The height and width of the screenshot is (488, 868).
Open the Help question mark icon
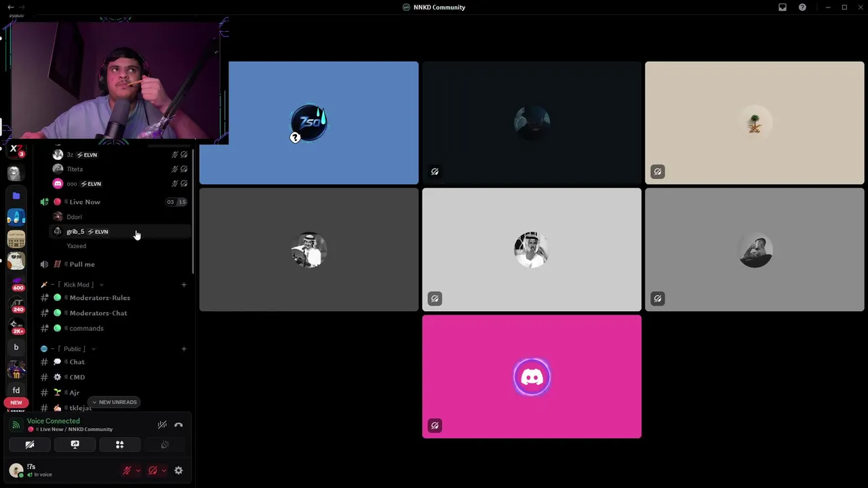(x=802, y=7)
